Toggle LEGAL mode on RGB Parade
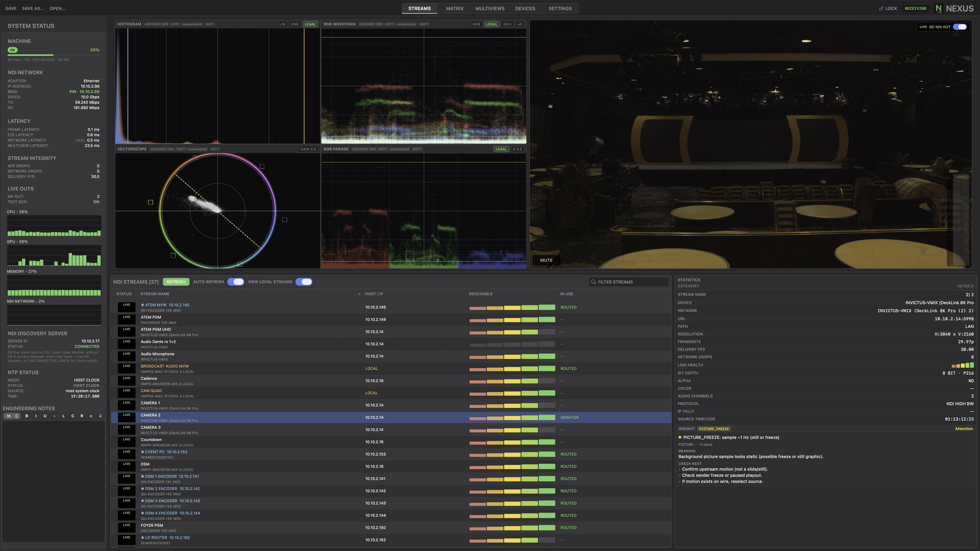Image resolution: width=980 pixels, height=551 pixels. [x=501, y=149]
